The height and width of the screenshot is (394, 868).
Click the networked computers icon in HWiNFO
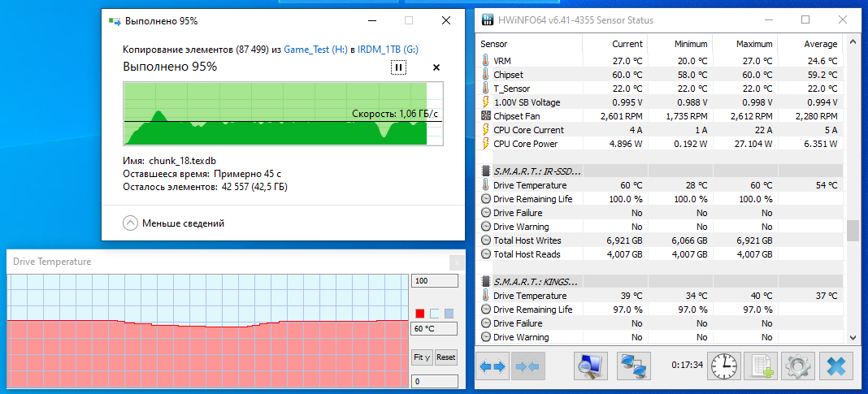point(634,366)
